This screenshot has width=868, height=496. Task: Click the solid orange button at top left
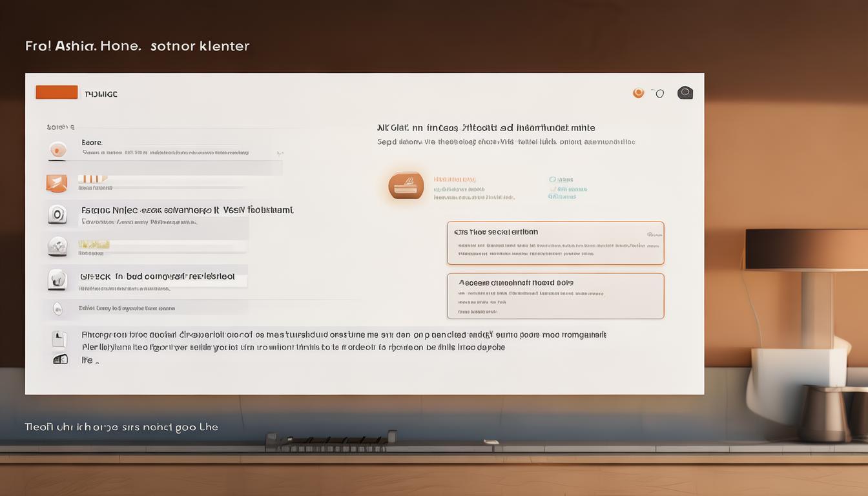pyautogui.click(x=57, y=92)
